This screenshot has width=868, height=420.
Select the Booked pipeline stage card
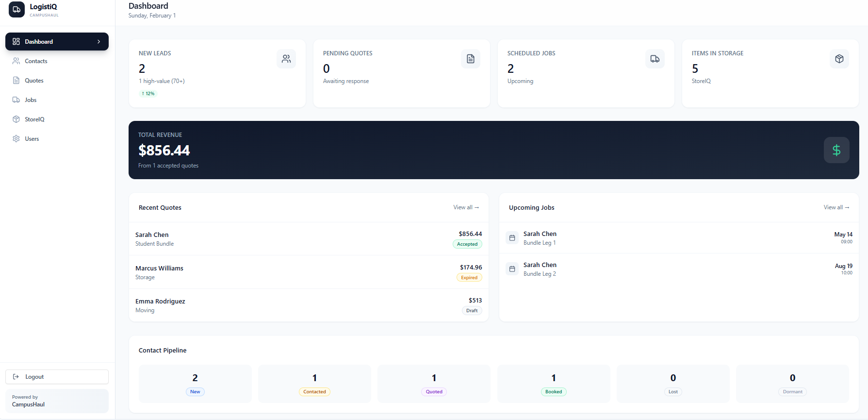pos(554,384)
